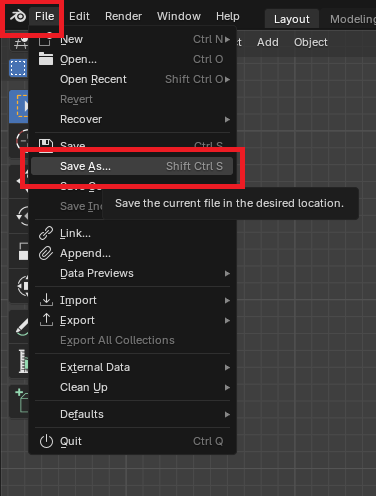Open the Render menu
Viewport: 376px width, 496px height.
tap(123, 16)
